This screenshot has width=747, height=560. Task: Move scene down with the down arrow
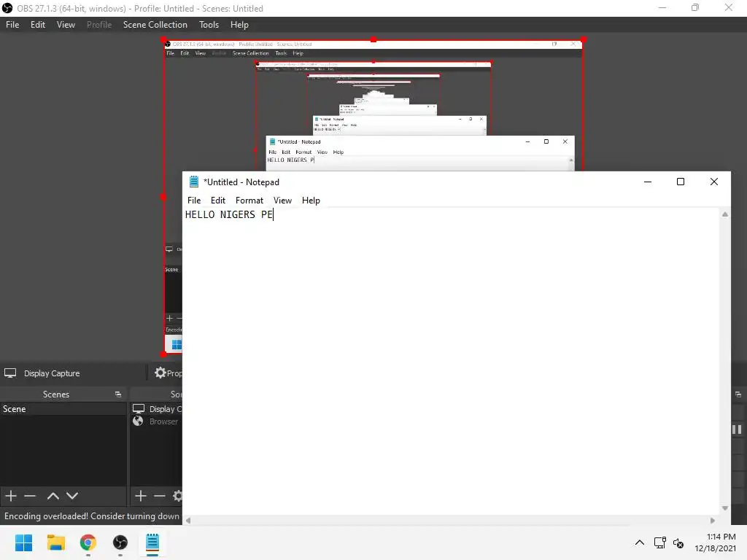pos(72,496)
